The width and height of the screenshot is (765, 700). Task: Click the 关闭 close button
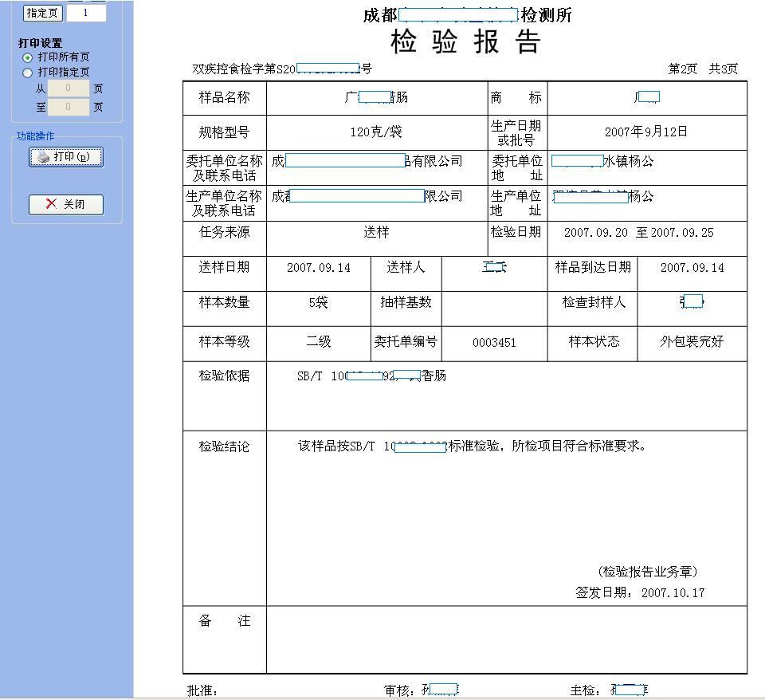pos(66,205)
